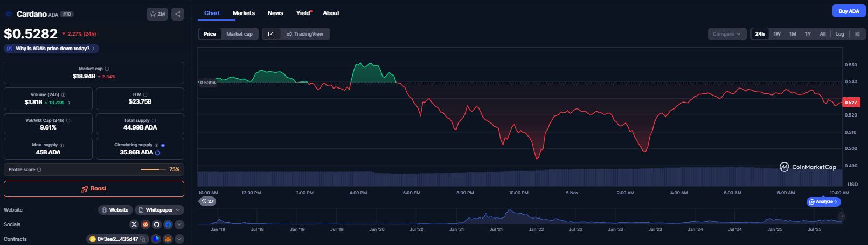Click the Buy ADA button
Screen dimensions: 868x245
[849, 11]
